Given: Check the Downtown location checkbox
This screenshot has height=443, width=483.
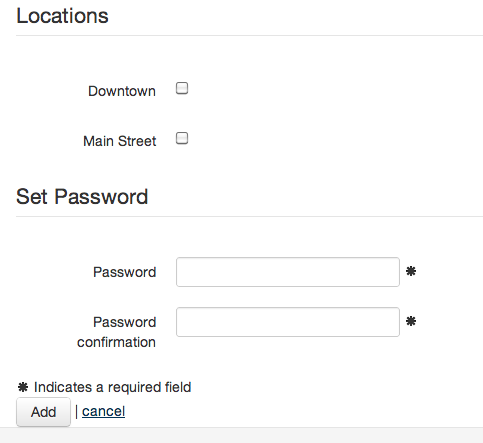Looking at the screenshot, I should pos(182,88).
